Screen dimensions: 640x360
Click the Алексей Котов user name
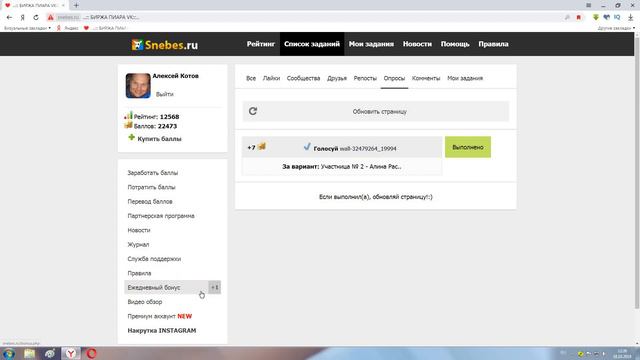coord(176,76)
